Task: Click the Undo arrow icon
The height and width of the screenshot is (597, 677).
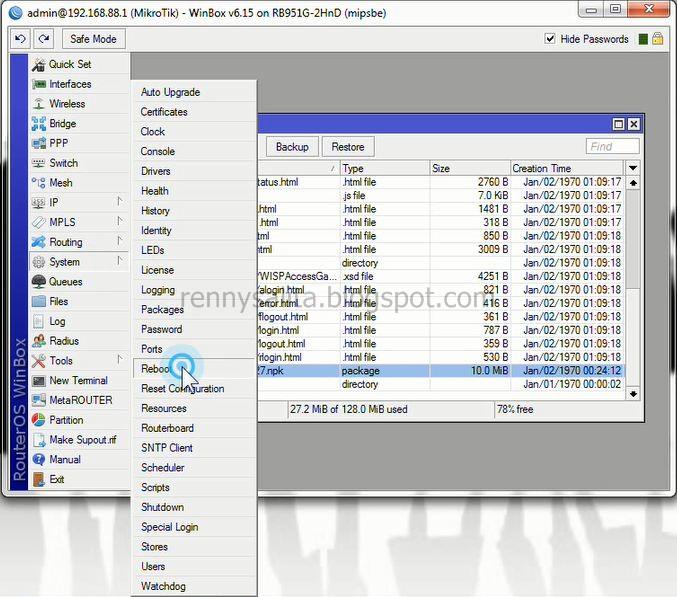Action: click(x=20, y=39)
